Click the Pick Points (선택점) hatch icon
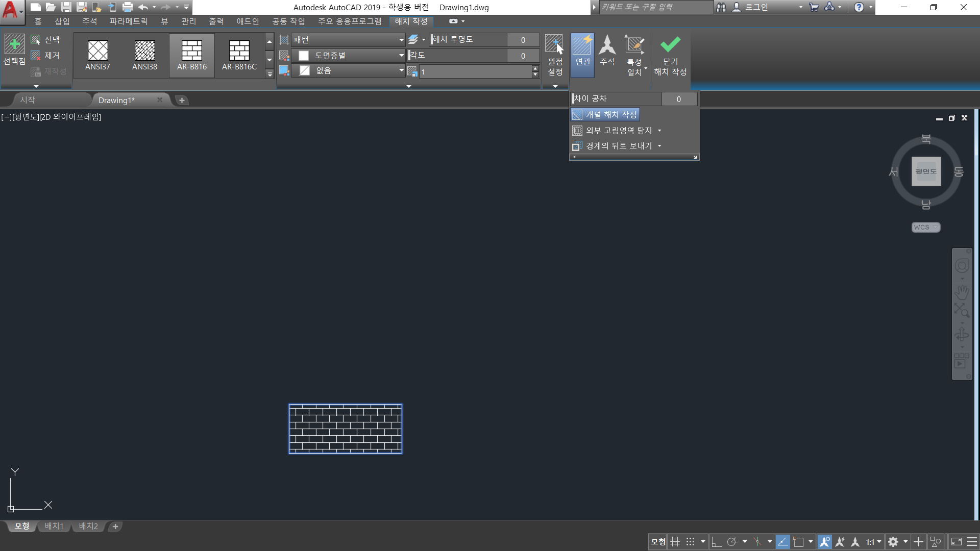The image size is (980, 551). (14, 45)
